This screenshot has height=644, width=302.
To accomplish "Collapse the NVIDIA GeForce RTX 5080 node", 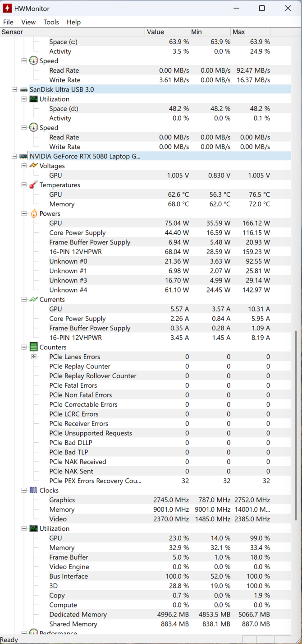I will (x=14, y=156).
